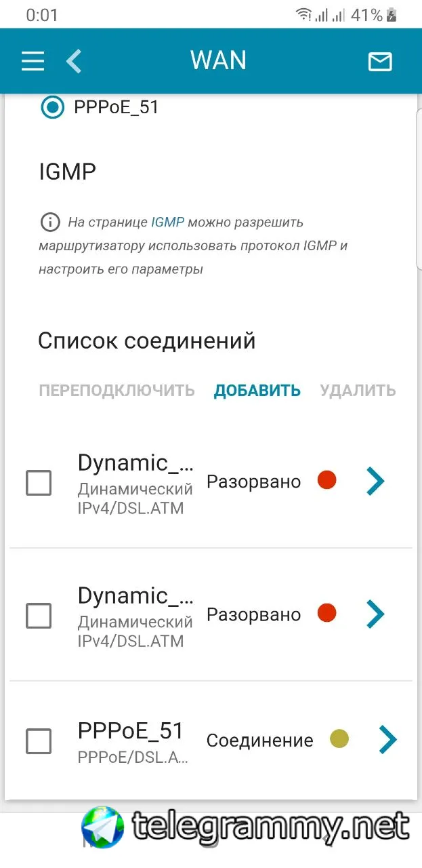Go back using the header arrow
422x868 pixels.
coord(73,61)
